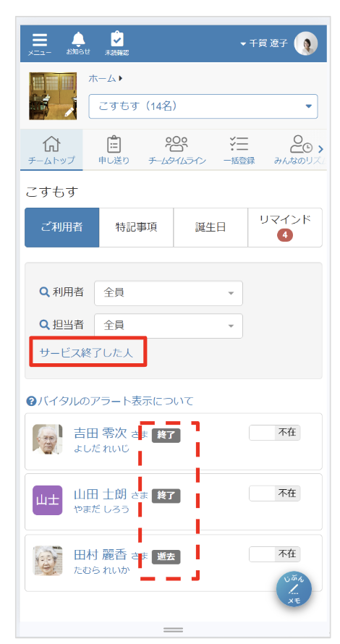
Task: Open 千賀 遼子 account dropdown
Action: [264, 43]
